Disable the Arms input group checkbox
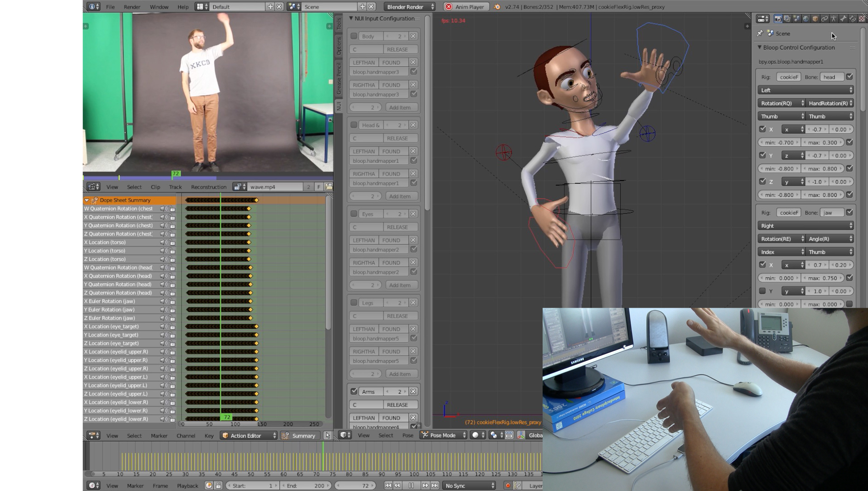 point(354,391)
